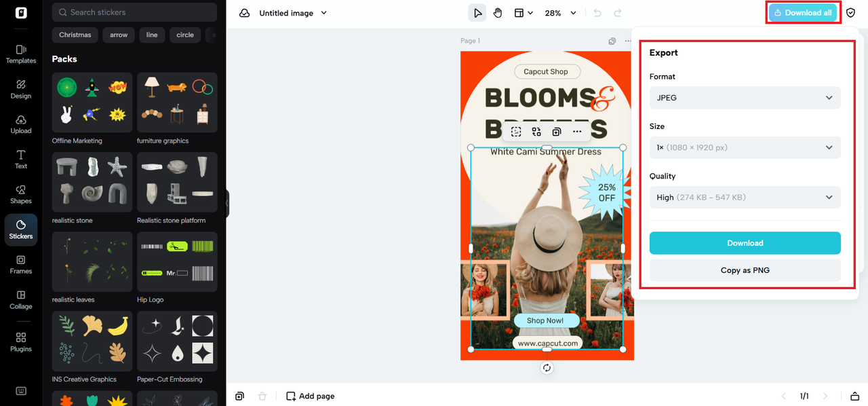Open the Design panel
This screenshot has width=868, height=406.
point(21,90)
